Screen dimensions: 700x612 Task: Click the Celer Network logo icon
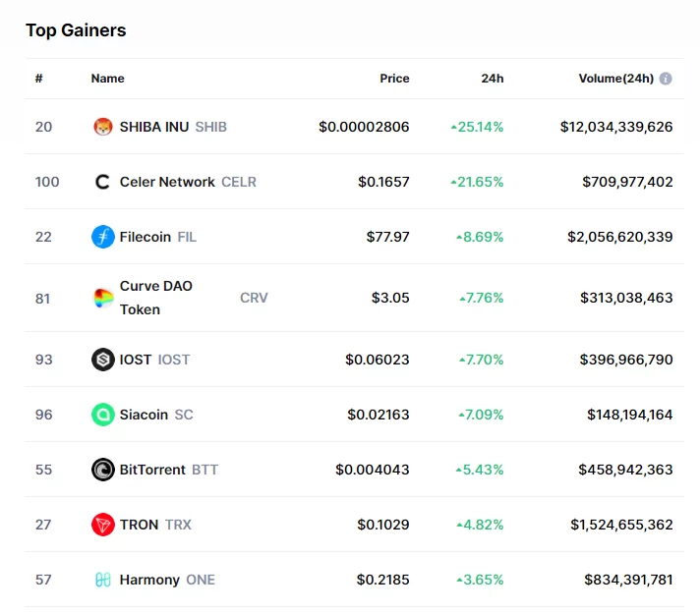click(x=103, y=182)
